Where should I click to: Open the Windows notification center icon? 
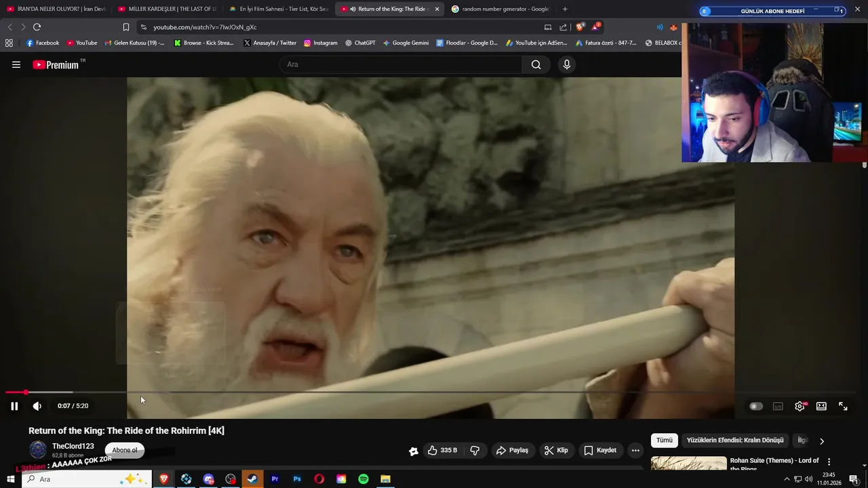pos(854,479)
